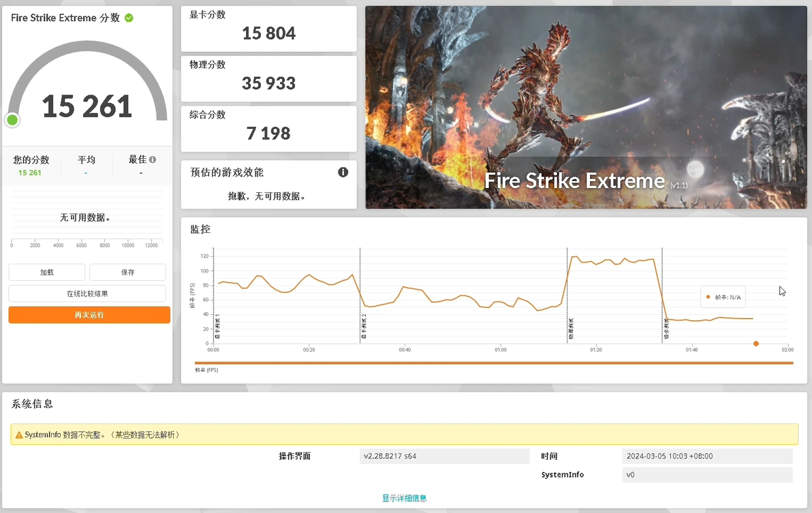The width and height of the screenshot is (812, 513).
Task: Click the 15 261 value under 您的分数
Action: (x=29, y=173)
